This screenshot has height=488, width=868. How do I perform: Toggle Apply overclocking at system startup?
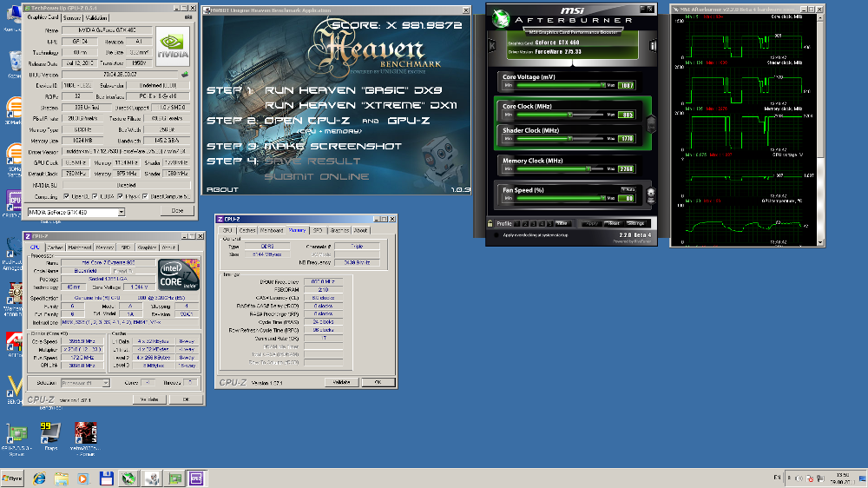[x=496, y=235]
